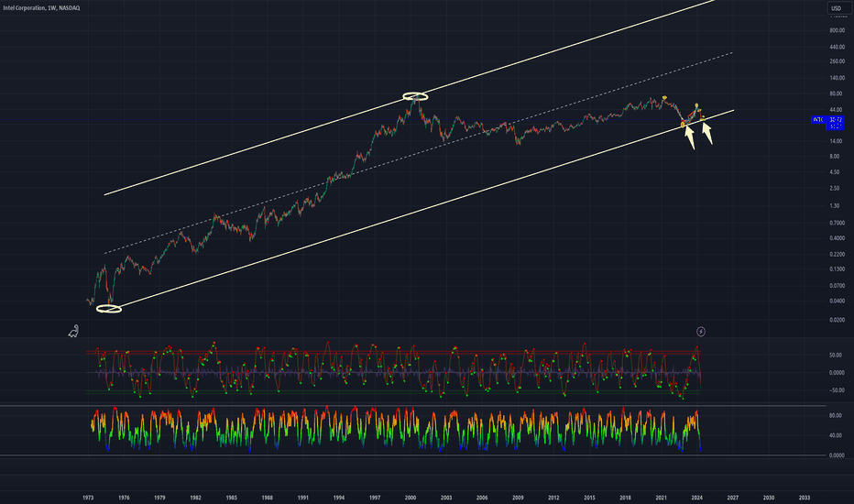Click the 1982 year on time axis
The image size is (854, 504).
point(195,498)
